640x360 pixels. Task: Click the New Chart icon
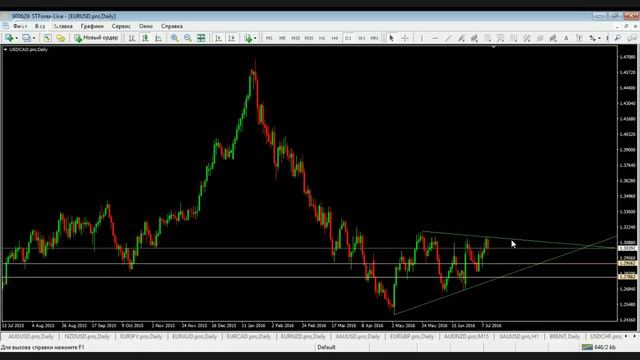9,38
